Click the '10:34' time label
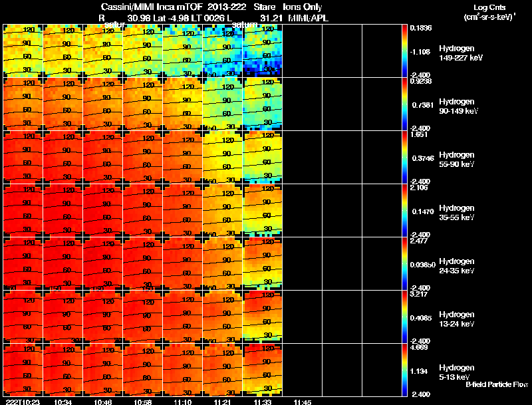The image size is (532, 405). pos(63,402)
